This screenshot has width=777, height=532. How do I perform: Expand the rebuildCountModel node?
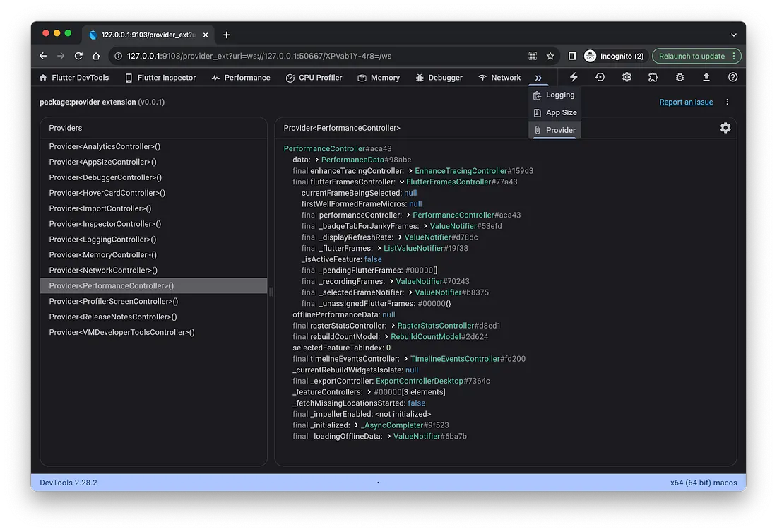point(386,337)
